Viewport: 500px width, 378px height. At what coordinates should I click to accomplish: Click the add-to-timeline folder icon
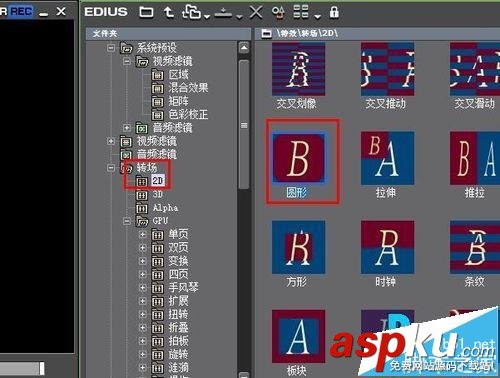(191, 12)
